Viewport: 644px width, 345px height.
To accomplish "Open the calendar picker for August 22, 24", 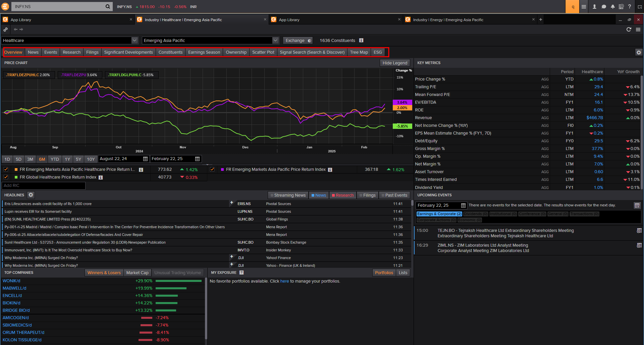I will tap(145, 159).
